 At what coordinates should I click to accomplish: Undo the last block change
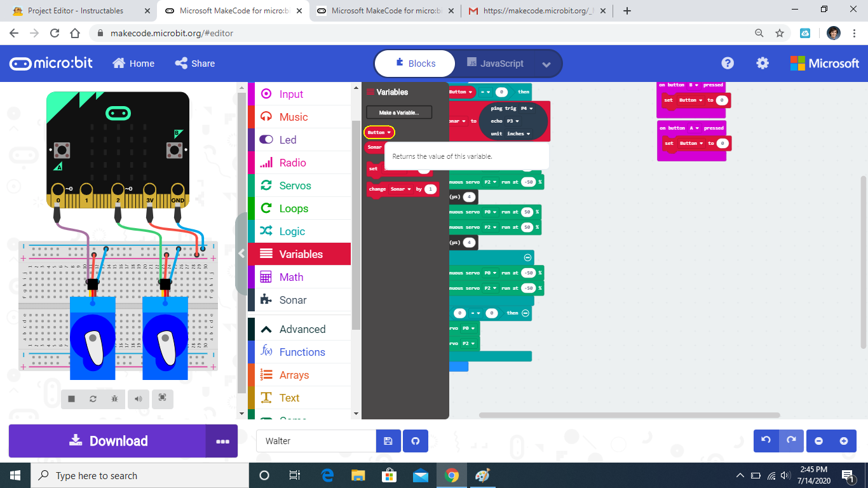[766, 441]
